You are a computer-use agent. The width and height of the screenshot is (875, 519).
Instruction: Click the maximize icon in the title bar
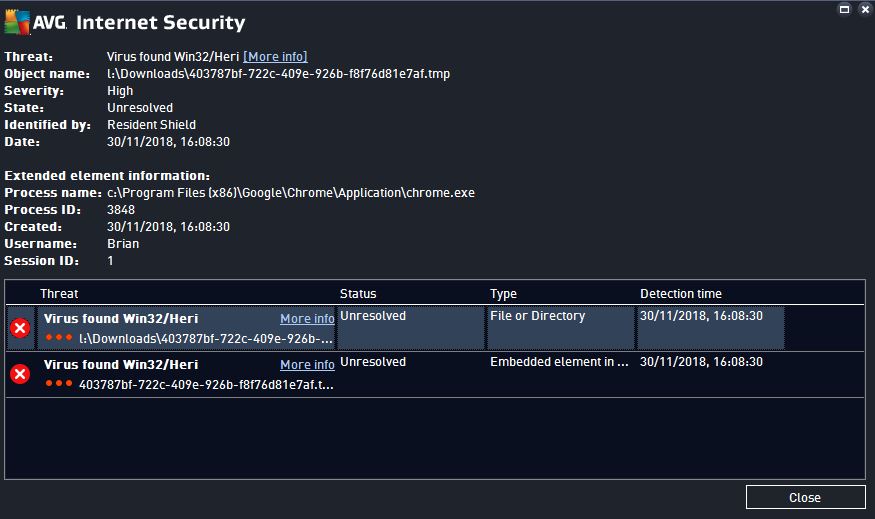coord(844,9)
